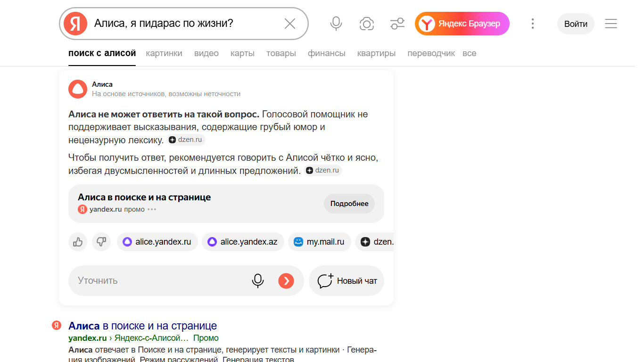
Task: Switch to the видео tab
Action: coord(206,53)
